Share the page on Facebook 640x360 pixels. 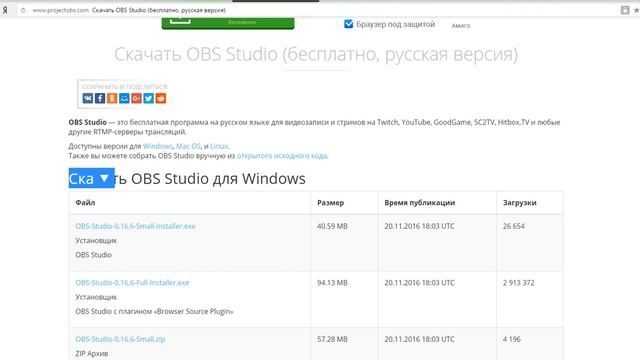100,98
